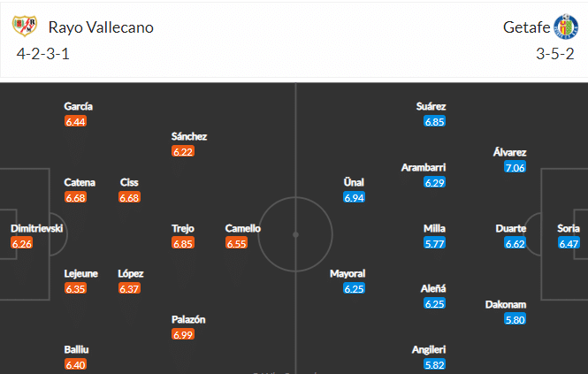Click the Rayo Vallecano club crest
This screenshot has width=588, height=374.
click(25, 27)
